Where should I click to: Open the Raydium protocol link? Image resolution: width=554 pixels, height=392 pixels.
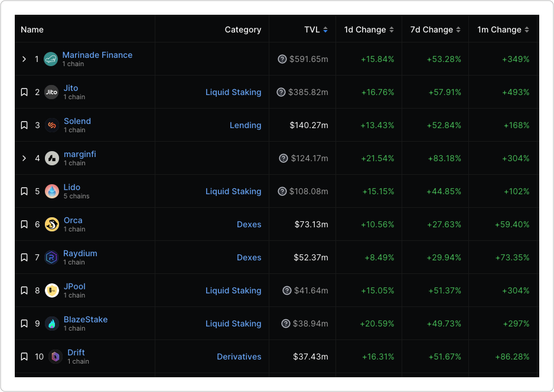coord(80,254)
